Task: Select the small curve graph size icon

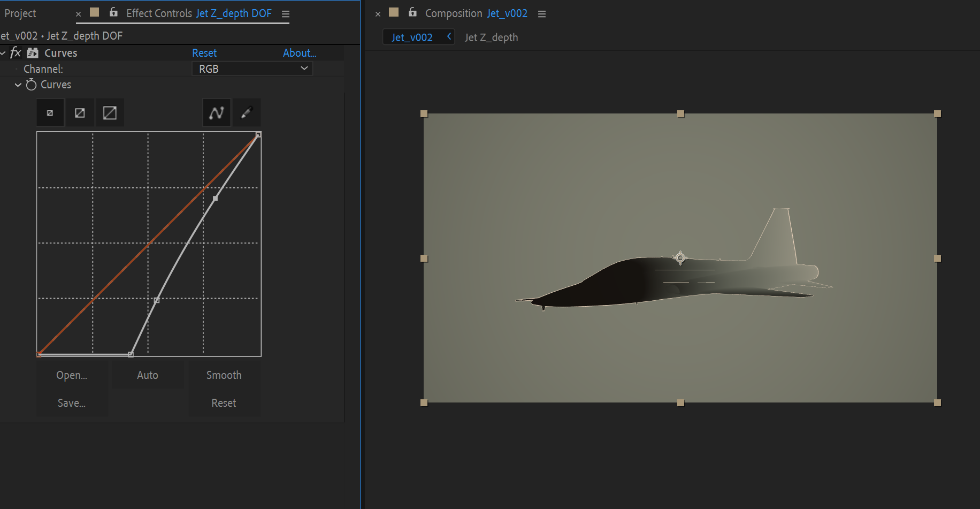Action: click(50, 113)
